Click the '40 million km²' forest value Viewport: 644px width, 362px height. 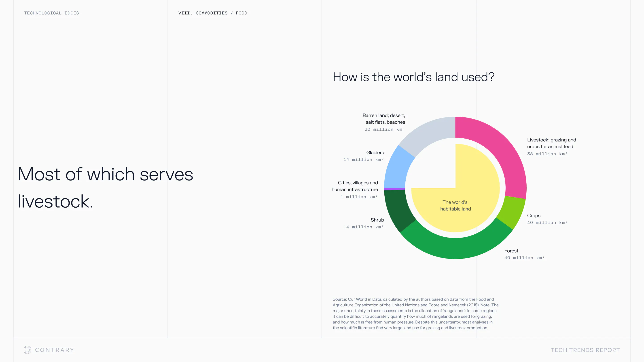[524, 258]
